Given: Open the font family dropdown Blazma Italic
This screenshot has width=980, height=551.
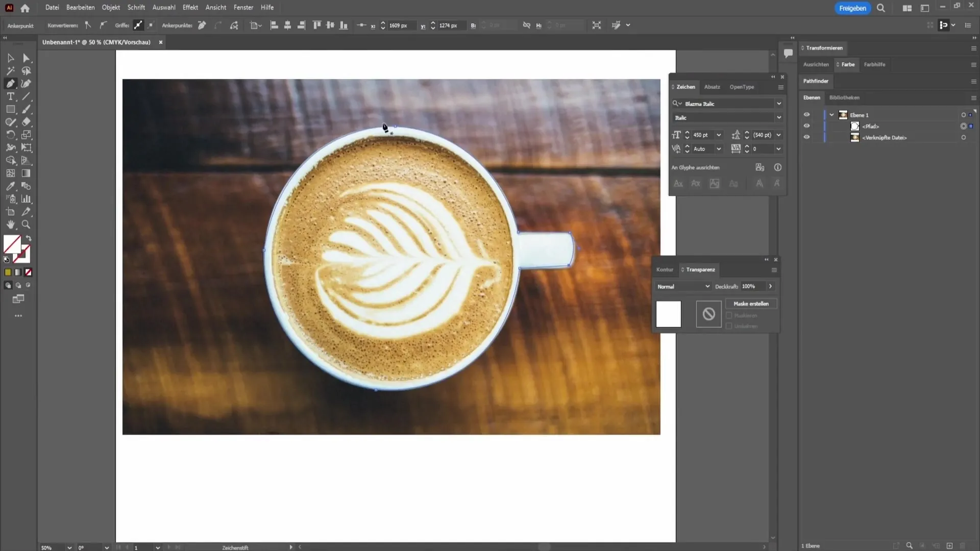Looking at the screenshot, I should [x=779, y=104].
